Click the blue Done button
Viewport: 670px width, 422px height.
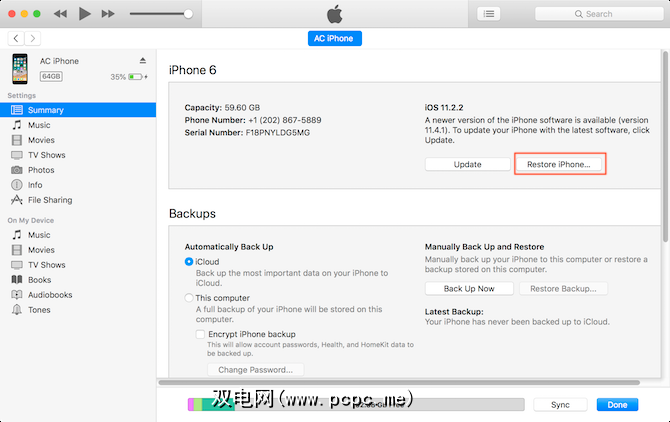[x=617, y=404]
